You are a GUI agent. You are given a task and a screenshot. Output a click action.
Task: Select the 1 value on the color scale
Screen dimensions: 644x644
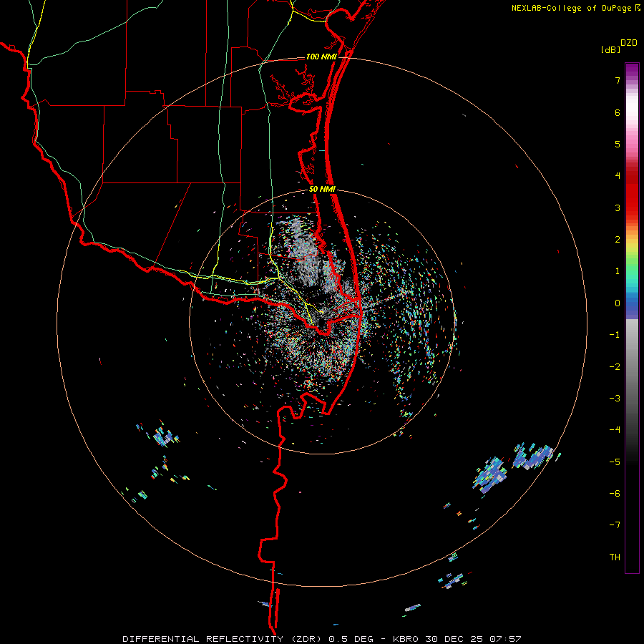click(x=618, y=271)
